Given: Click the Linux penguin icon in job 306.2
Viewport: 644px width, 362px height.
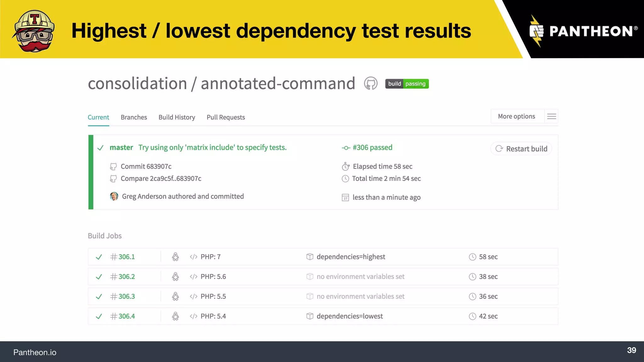Looking at the screenshot, I should point(175,277).
